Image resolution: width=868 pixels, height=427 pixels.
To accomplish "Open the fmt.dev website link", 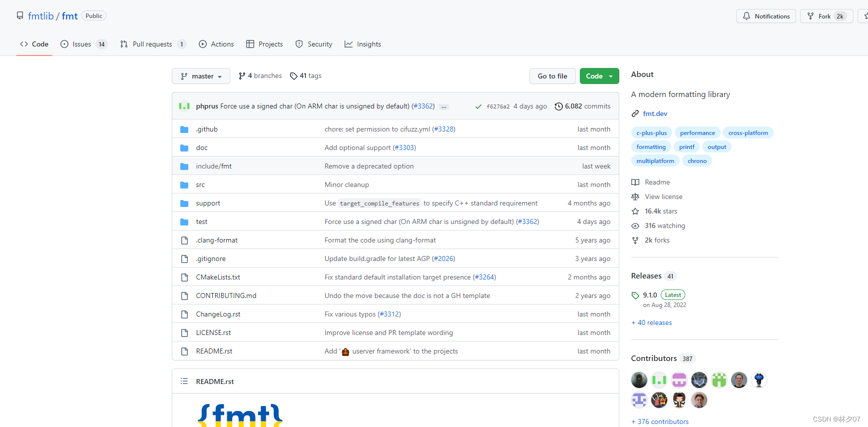I will pos(655,113).
